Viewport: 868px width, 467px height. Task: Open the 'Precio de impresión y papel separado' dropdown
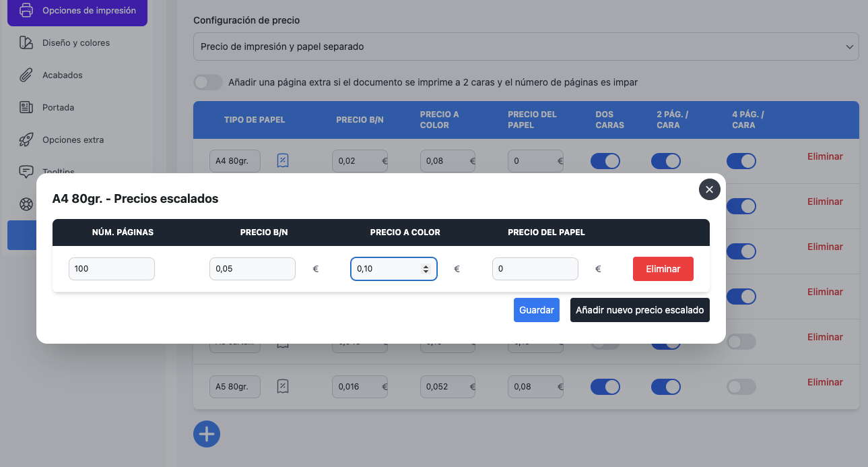click(526, 47)
